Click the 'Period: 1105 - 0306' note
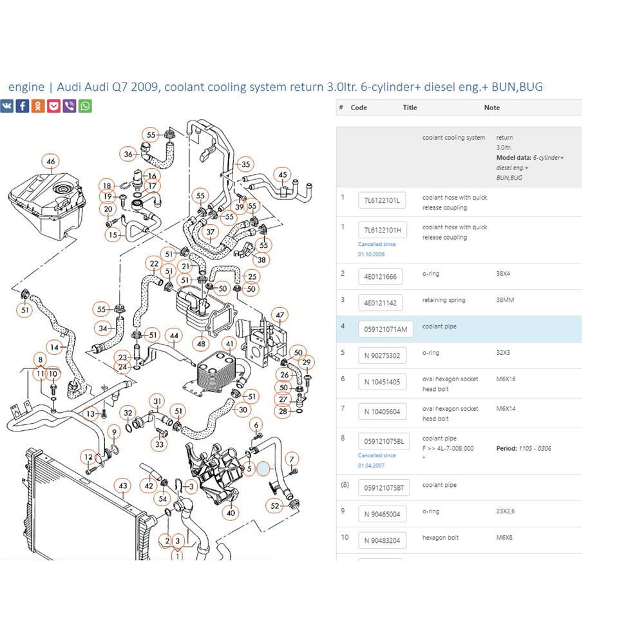This screenshot has width=644, height=644. click(524, 448)
